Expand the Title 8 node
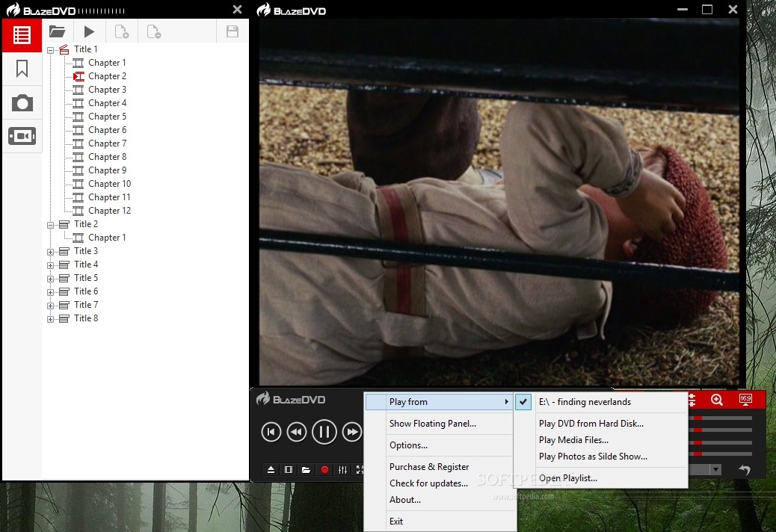Viewport: 776px width, 532px height. tap(51, 319)
